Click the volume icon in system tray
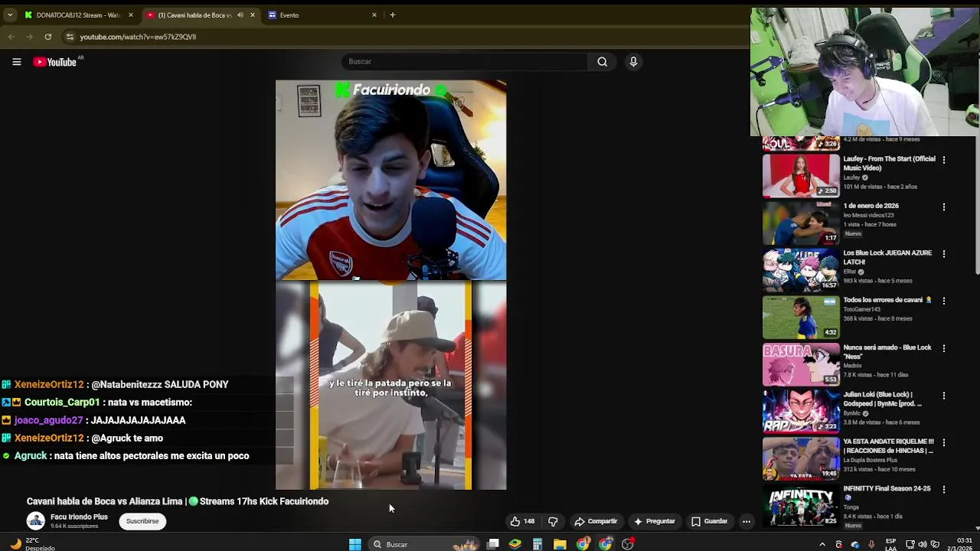 923,544
